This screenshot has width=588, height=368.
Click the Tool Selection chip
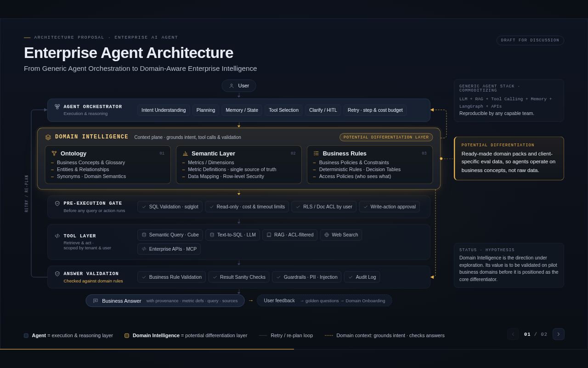pos(283,110)
